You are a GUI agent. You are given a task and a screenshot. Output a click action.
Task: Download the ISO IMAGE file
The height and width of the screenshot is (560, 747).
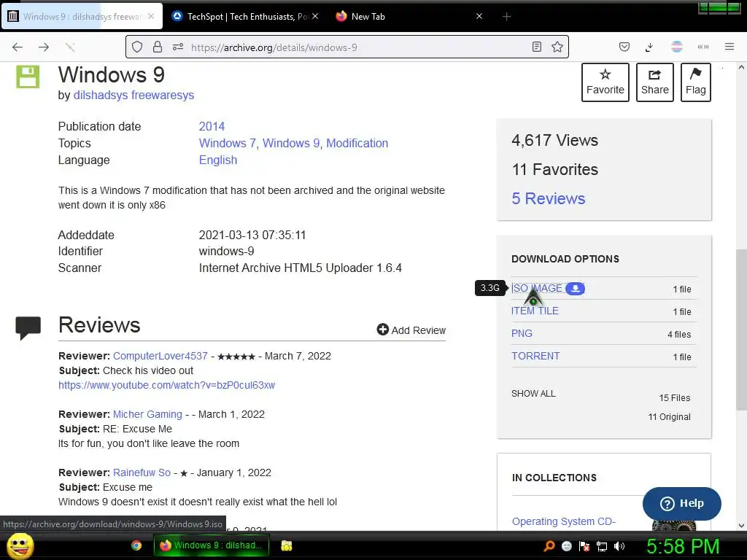click(x=537, y=288)
